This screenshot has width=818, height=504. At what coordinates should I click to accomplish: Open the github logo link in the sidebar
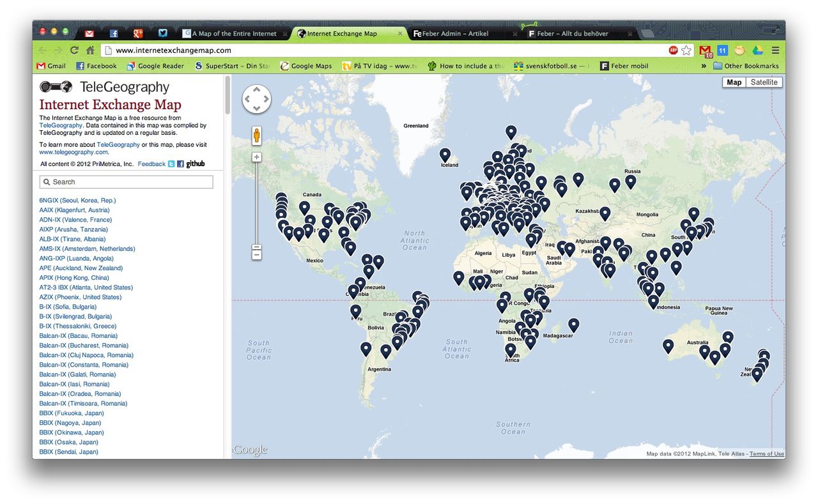(x=196, y=164)
